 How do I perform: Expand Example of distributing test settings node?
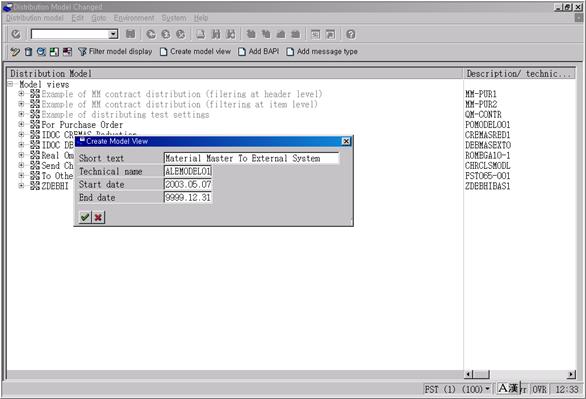click(x=21, y=114)
